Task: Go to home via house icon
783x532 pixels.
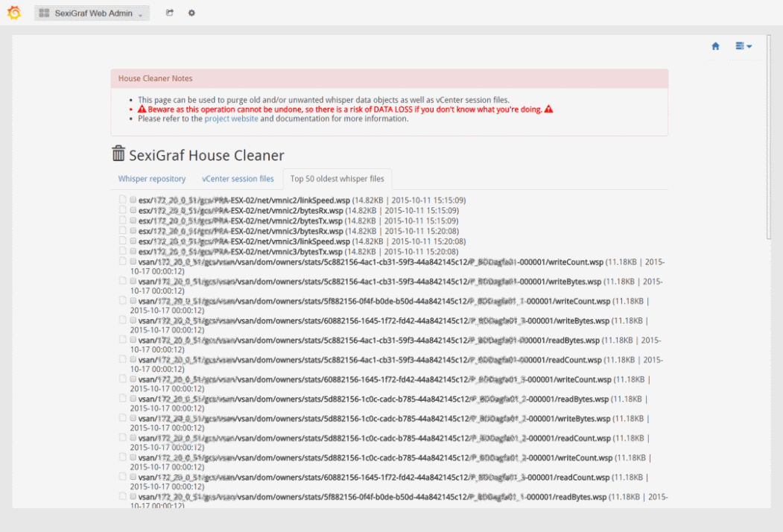Action: (x=716, y=46)
